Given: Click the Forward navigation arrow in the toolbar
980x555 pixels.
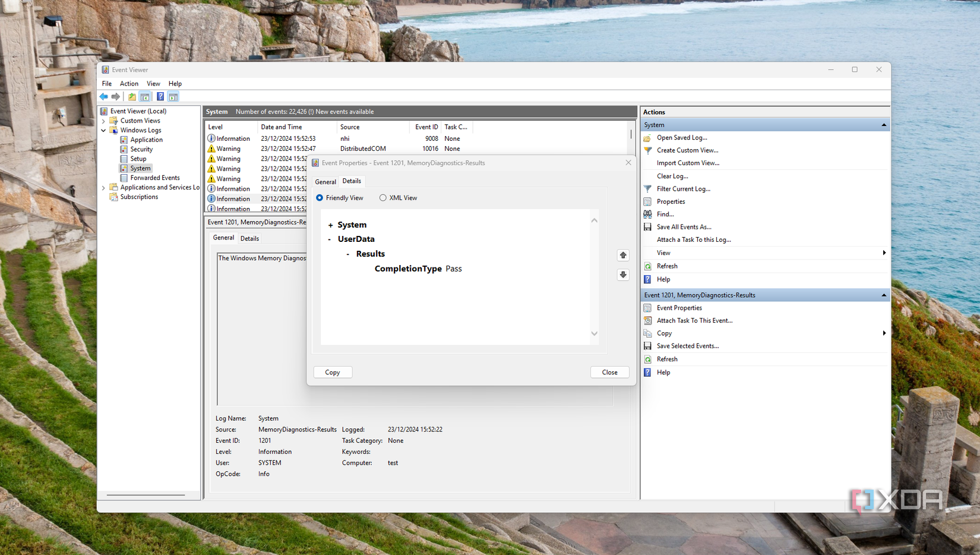Looking at the screenshot, I should point(116,96).
